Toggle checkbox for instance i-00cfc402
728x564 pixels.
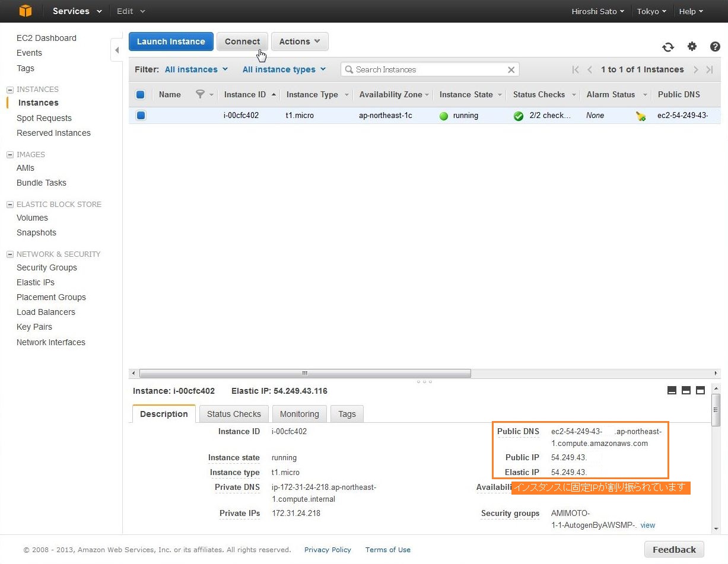tap(141, 115)
